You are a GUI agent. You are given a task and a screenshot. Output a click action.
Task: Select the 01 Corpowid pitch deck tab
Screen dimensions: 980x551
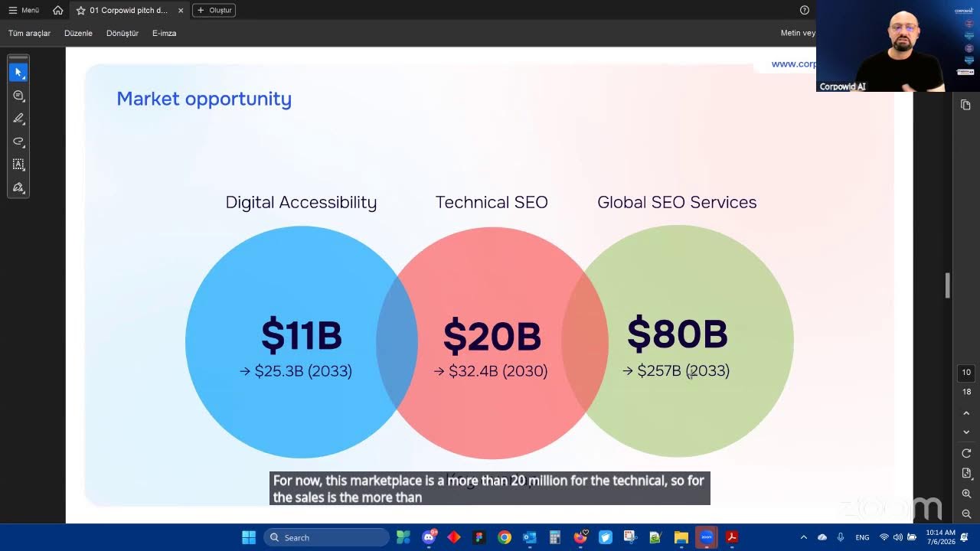[x=129, y=10]
